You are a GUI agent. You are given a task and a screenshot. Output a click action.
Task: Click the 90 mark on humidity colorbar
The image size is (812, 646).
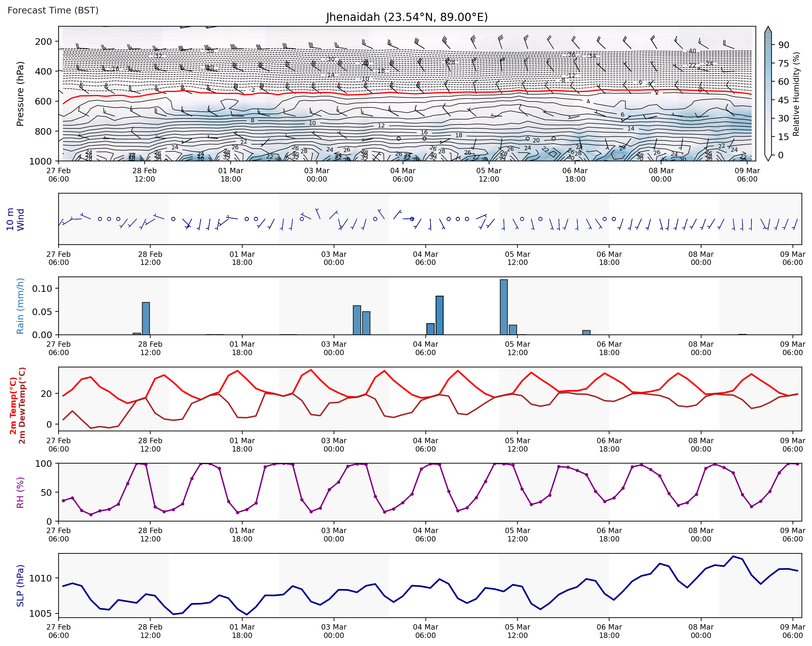tap(784, 45)
